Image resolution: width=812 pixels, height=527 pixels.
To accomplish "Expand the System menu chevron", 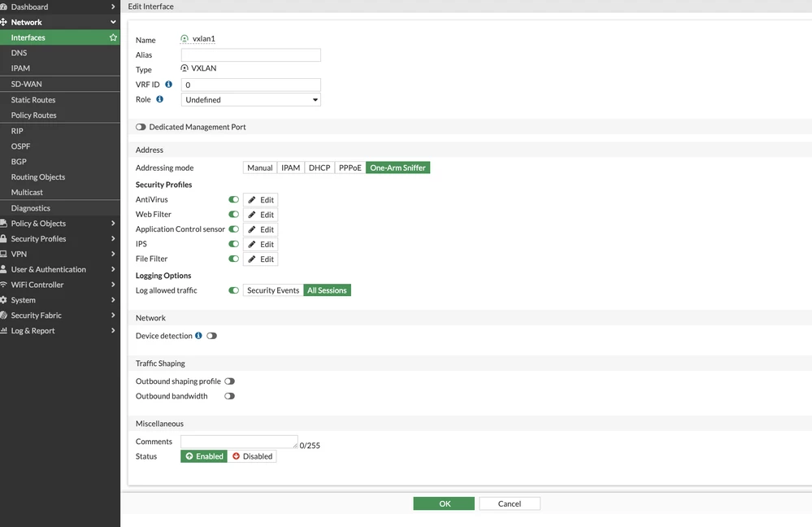I will click(113, 300).
